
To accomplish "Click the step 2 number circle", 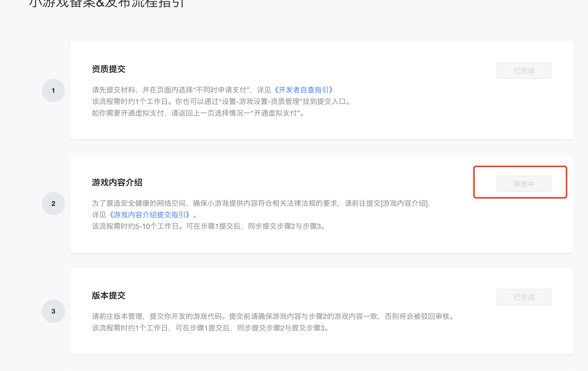I will 53,204.
